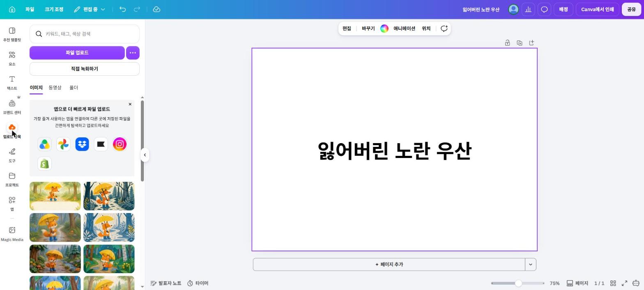The height and width of the screenshot is (290, 644).
Task: Duplicate the page icon
Action: click(x=520, y=43)
